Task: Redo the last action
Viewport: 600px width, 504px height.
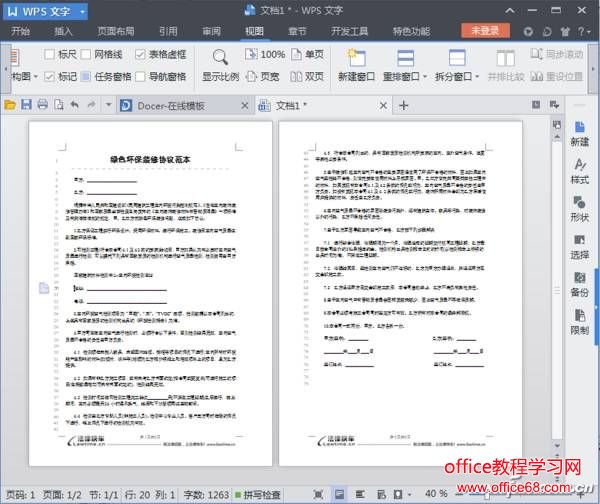Action: click(x=91, y=104)
